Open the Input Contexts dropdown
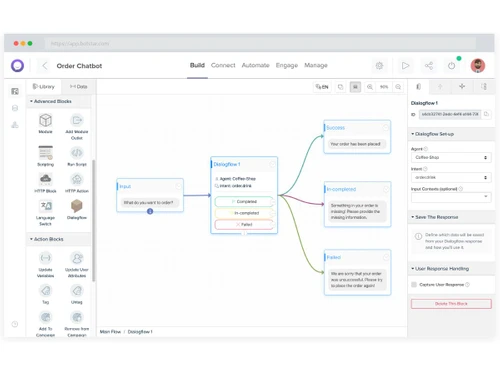The width and height of the screenshot is (500, 375). point(451,197)
